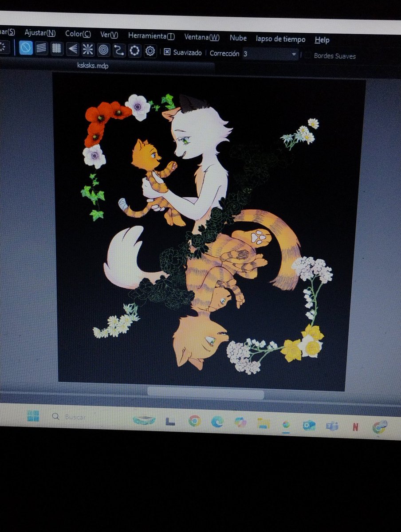The image size is (401, 532).
Task: Open Copilot from the taskbar
Action: tap(241, 422)
